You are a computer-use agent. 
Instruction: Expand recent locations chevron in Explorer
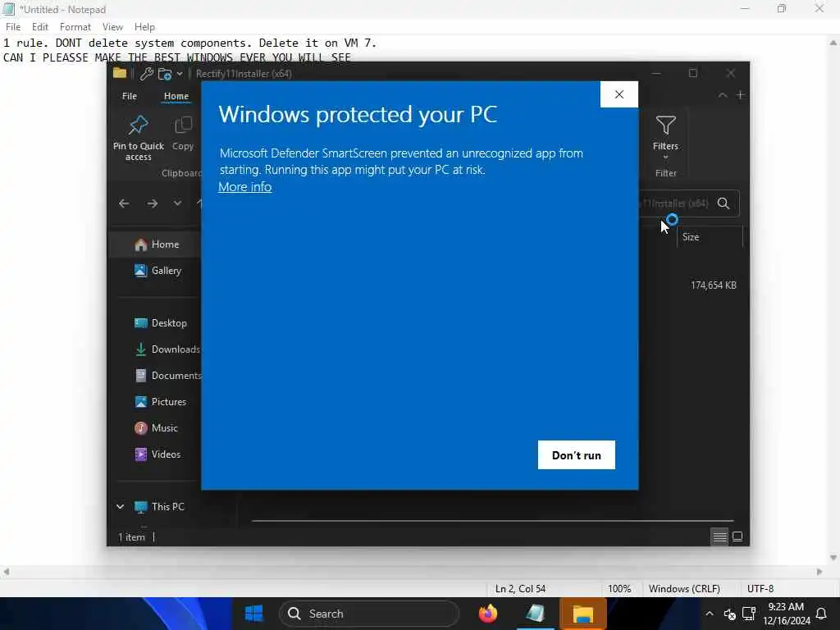177,203
